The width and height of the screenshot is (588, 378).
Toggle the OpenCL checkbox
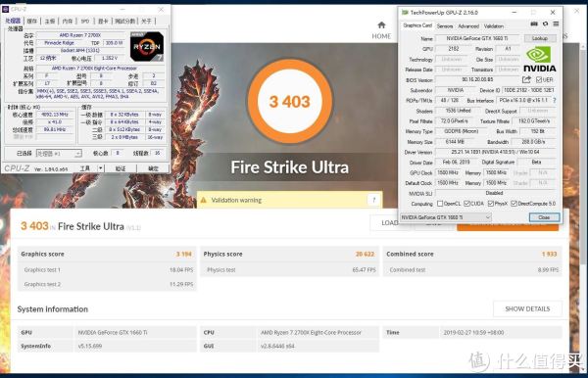coord(440,204)
